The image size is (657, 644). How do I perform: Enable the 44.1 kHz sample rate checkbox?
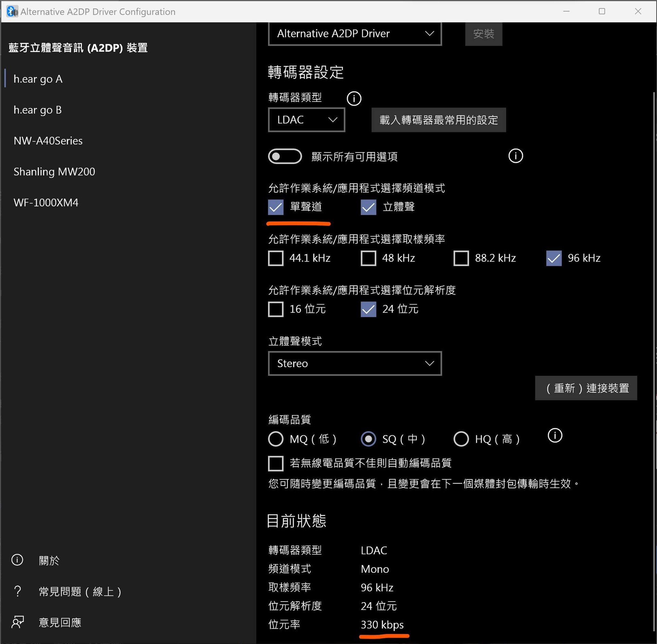(275, 258)
